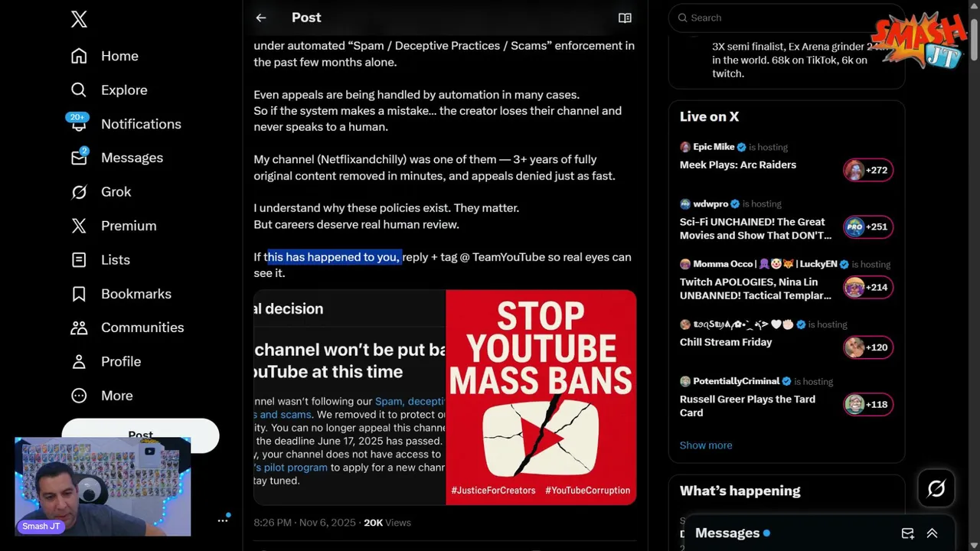Open Sci-Fi UNCHAINED stream

point(756,229)
